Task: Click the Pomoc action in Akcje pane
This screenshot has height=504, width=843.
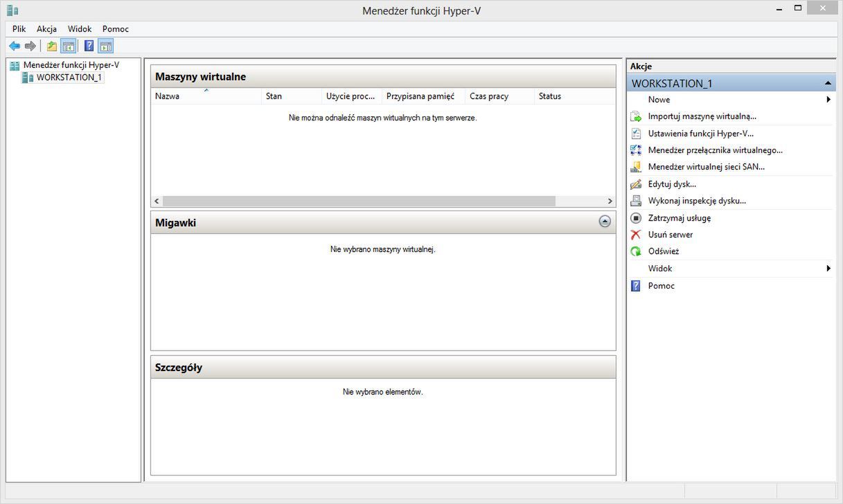Action: (x=662, y=286)
